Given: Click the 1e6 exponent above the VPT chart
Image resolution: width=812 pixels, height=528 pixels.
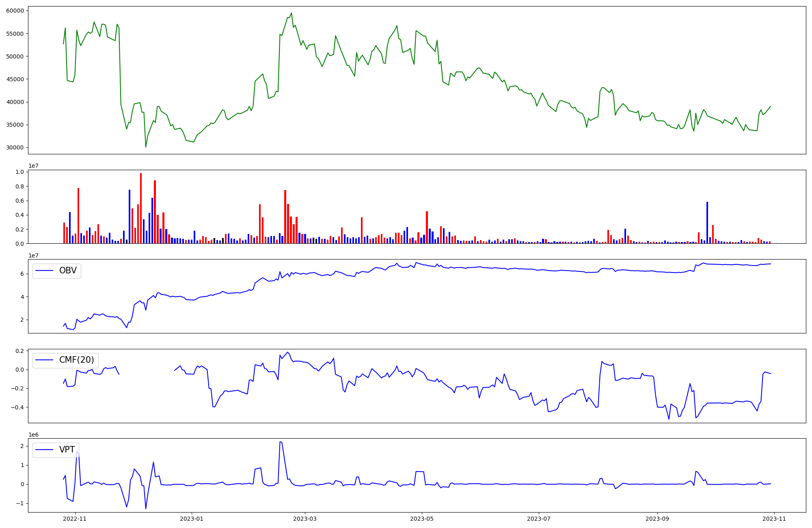Looking at the screenshot, I should coord(33,435).
